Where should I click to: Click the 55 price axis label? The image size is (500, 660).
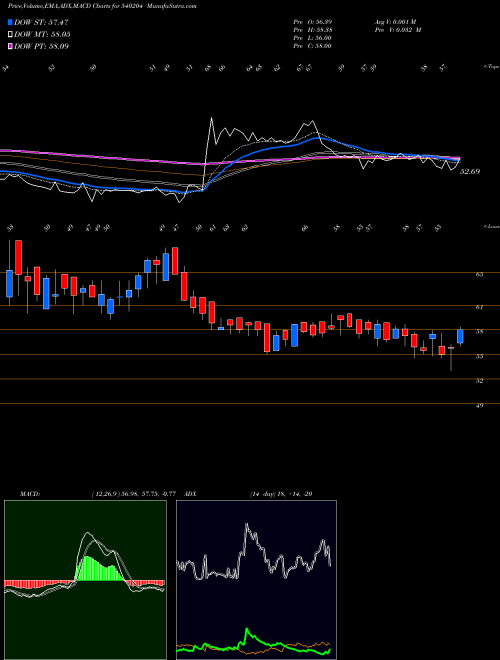tap(479, 356)
